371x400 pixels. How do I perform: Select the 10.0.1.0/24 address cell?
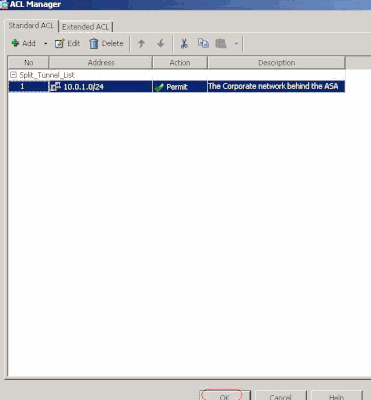click(x=101, y=87)
